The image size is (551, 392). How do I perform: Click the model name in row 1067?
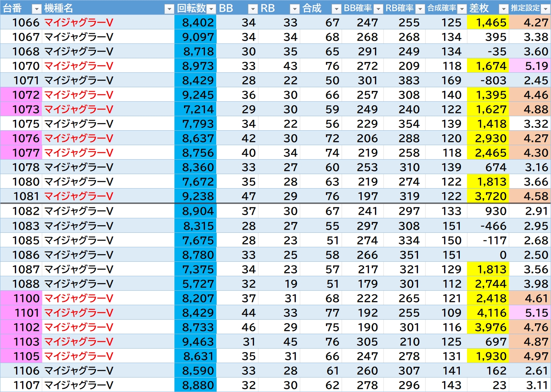(79, 37)
